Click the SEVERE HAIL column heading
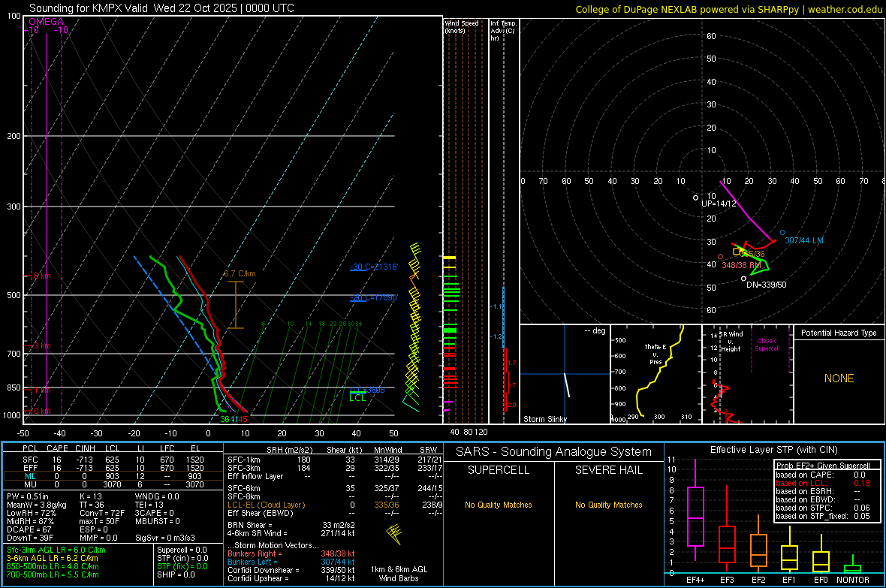Viewport: 886px width, 588px height. (608, 470)
